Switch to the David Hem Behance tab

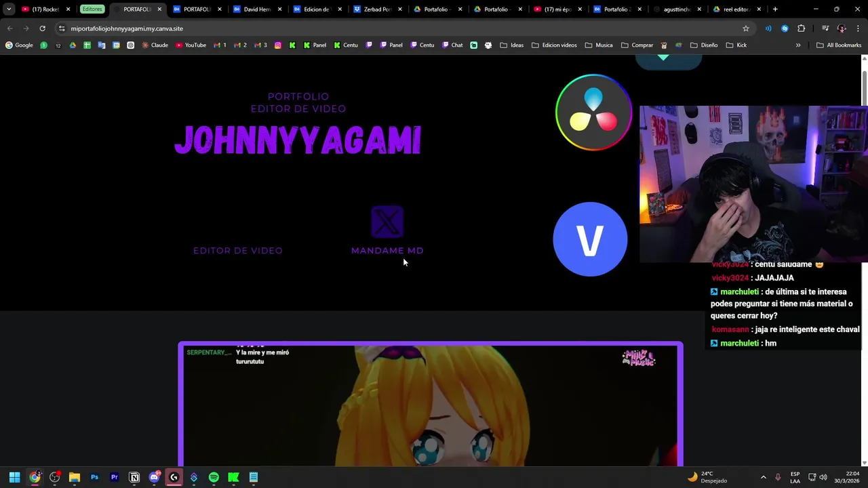tap(257, 9)
